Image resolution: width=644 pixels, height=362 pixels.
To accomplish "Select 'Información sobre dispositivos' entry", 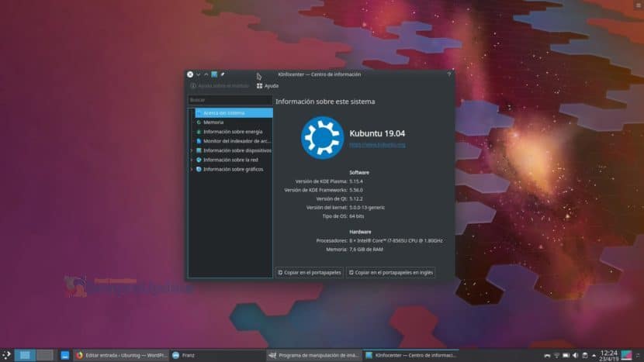I will [237, 150].
